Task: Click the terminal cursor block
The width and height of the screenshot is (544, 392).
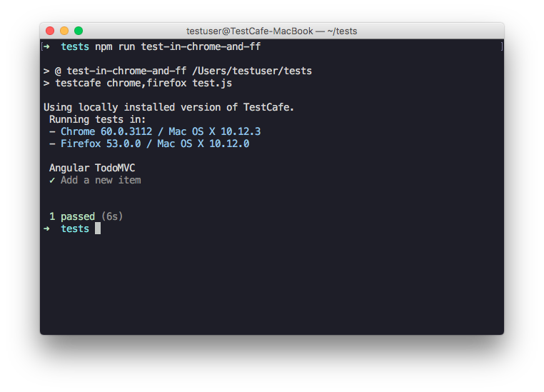Action: click(x=98, y=228)
